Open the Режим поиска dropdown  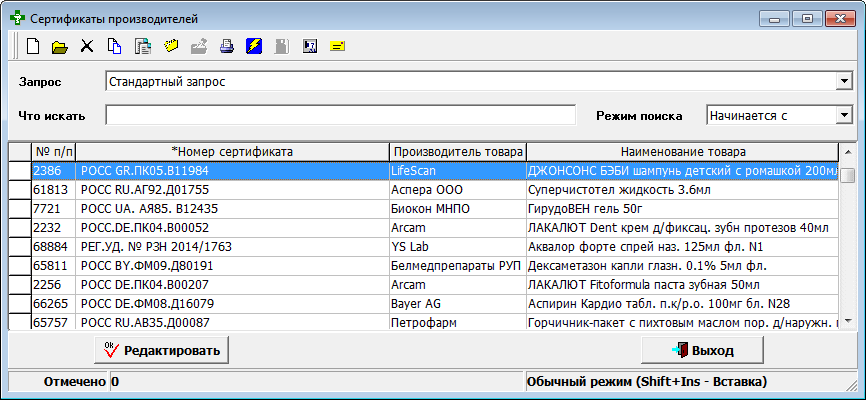pos(842,115)
